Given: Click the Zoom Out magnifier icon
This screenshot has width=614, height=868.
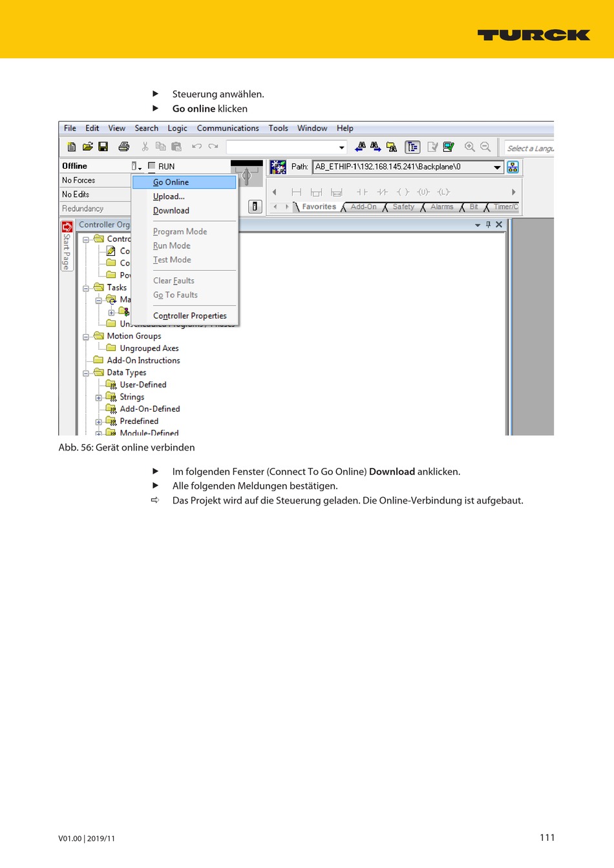Looking at the screenshot, I should pyautogui.click(x=485, y=147).
